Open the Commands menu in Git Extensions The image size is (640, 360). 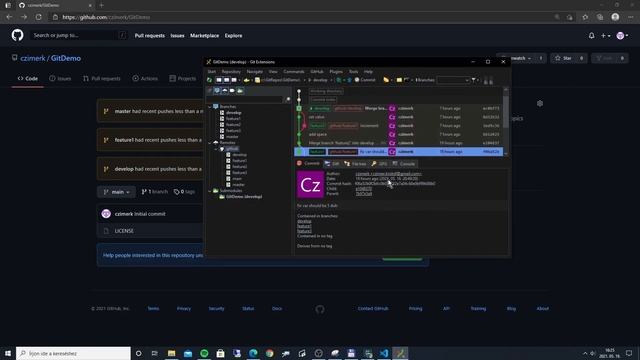[293, 71]
